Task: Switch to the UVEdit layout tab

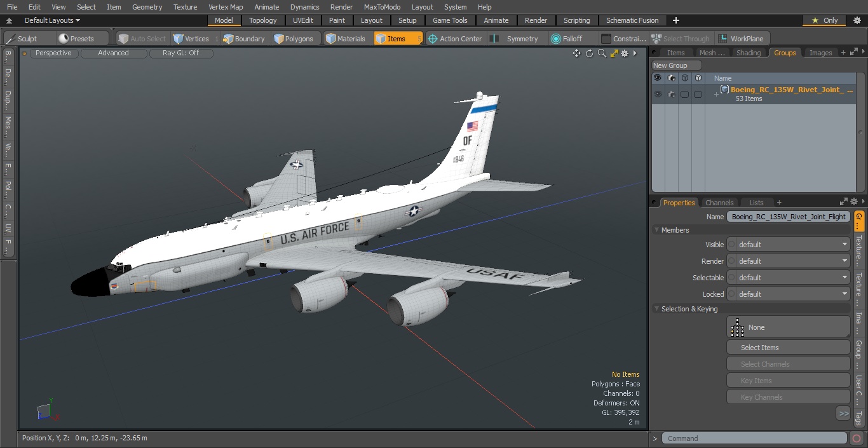Action: 302,20
